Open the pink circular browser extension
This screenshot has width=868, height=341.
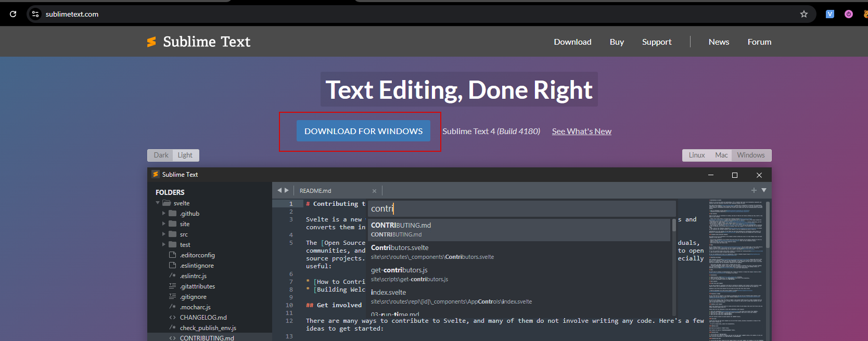click(x=849, y=14)
